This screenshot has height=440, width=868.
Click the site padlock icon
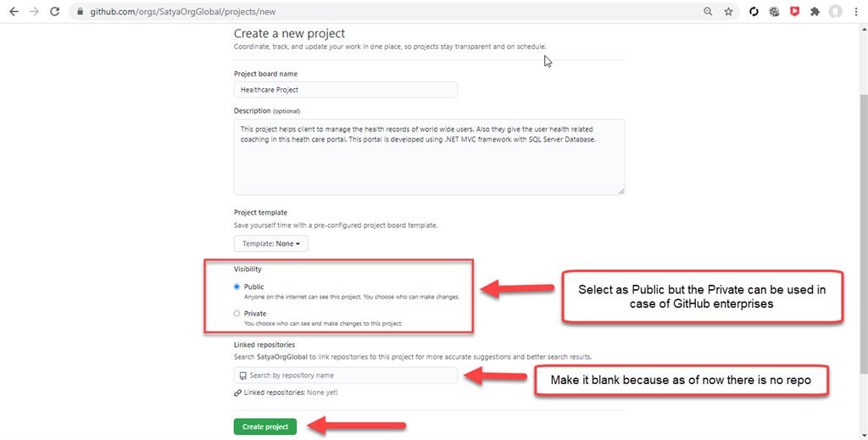pyautogui.click(x=80, y=12)
